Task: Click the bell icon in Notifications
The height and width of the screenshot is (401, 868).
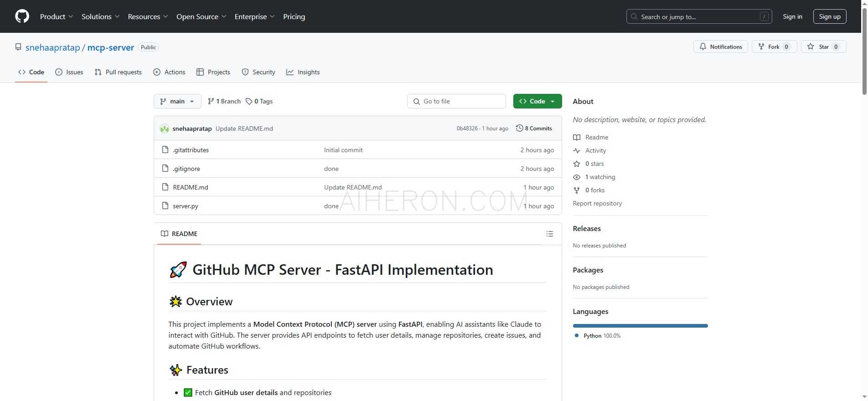Action: (703, 46)
